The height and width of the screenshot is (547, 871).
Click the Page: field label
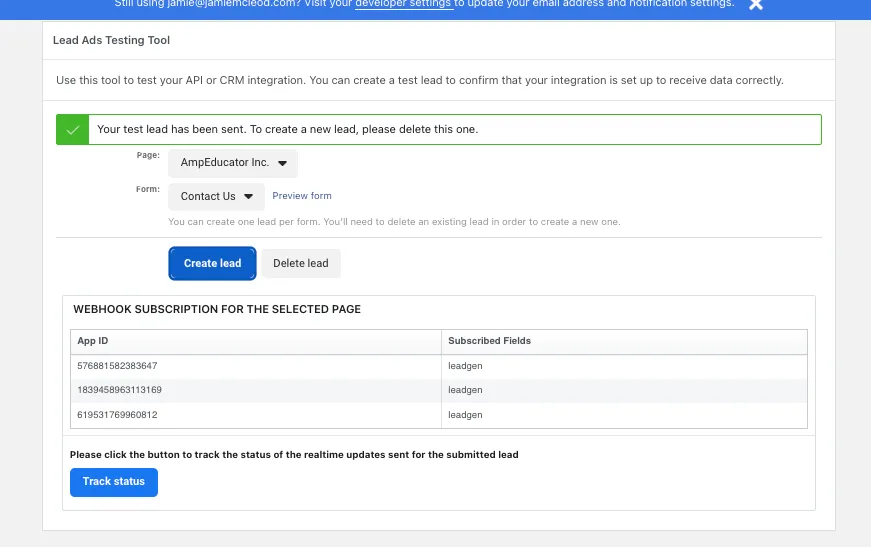[148, 155]
